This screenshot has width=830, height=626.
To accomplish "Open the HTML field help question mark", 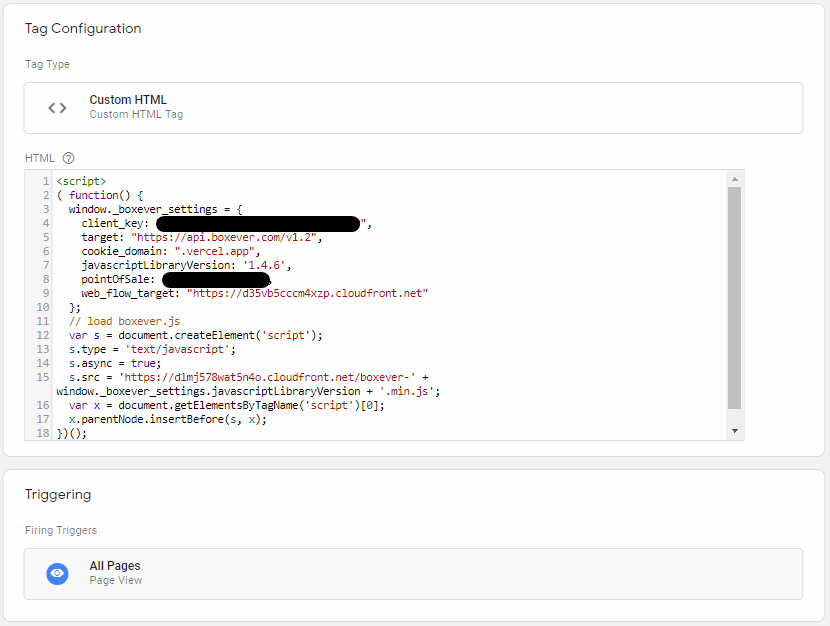I will 68,159.
